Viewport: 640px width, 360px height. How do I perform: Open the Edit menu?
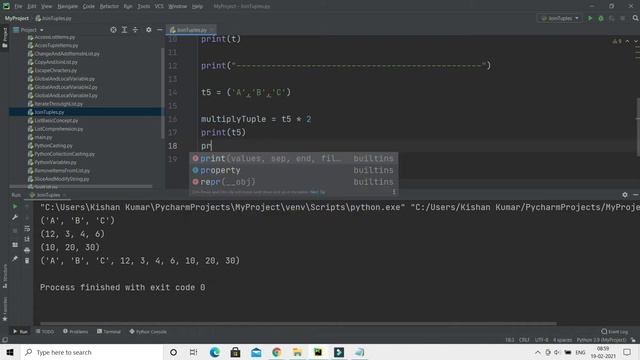click(32, 7)
